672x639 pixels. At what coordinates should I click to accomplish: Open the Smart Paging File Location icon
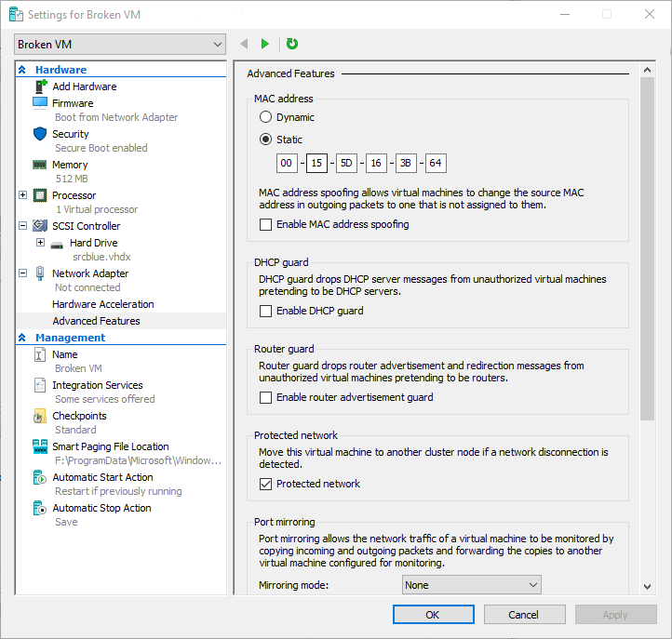click(x=40, y=446)
